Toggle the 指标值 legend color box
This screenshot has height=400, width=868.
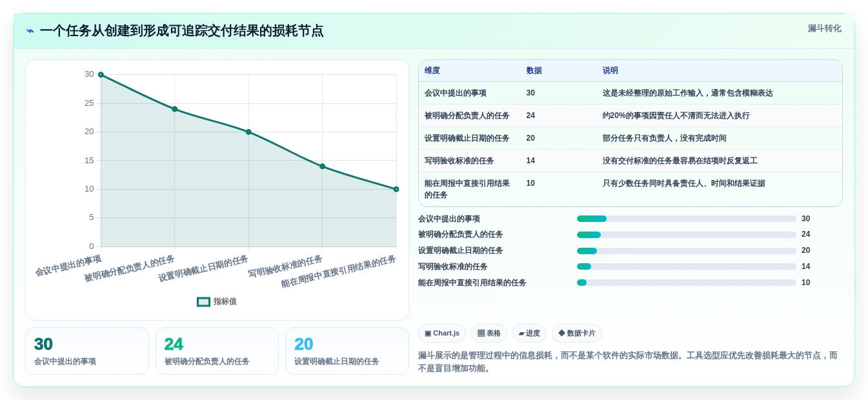pos(203,301)
